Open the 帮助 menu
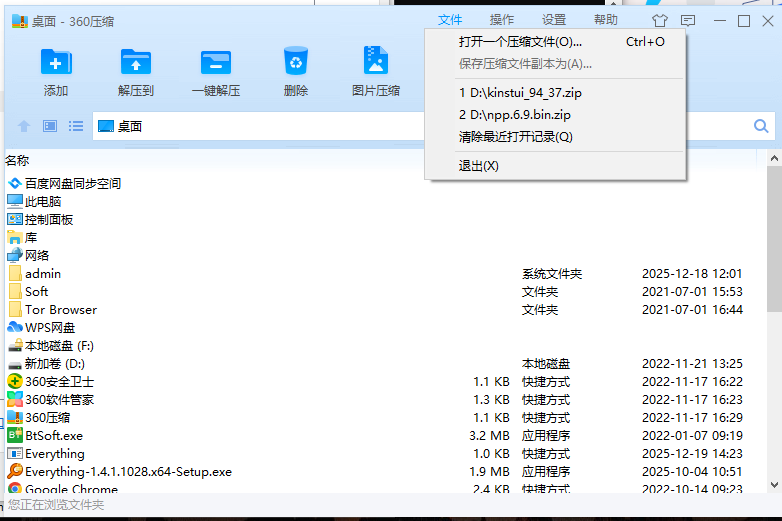 (605, 20)
